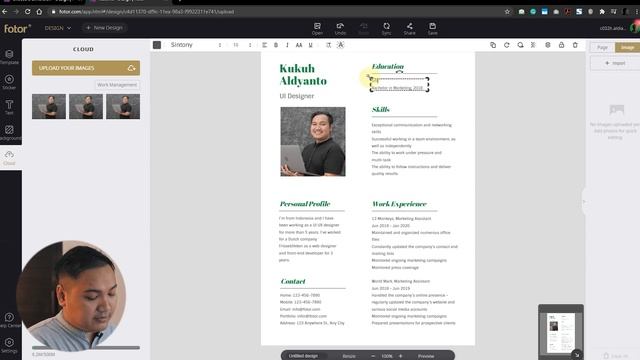
Task: Set text alignment in the toolbar
Action: tap(264, 45)
